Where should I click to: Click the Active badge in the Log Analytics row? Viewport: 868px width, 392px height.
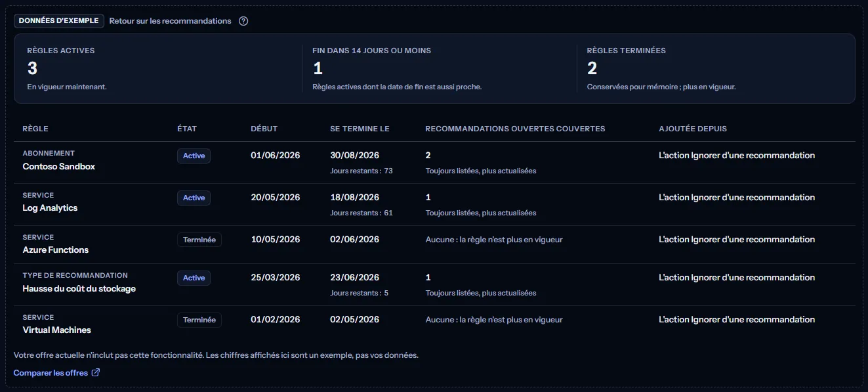tap(194, 198)
